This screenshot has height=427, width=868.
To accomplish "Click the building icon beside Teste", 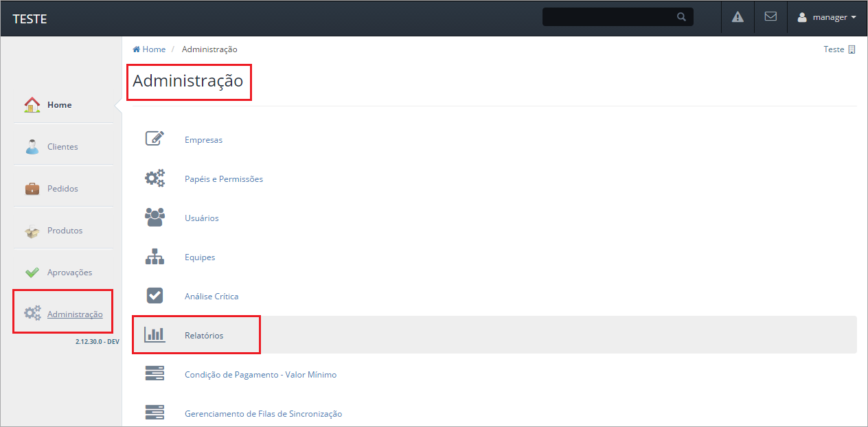I will [852, 49].
